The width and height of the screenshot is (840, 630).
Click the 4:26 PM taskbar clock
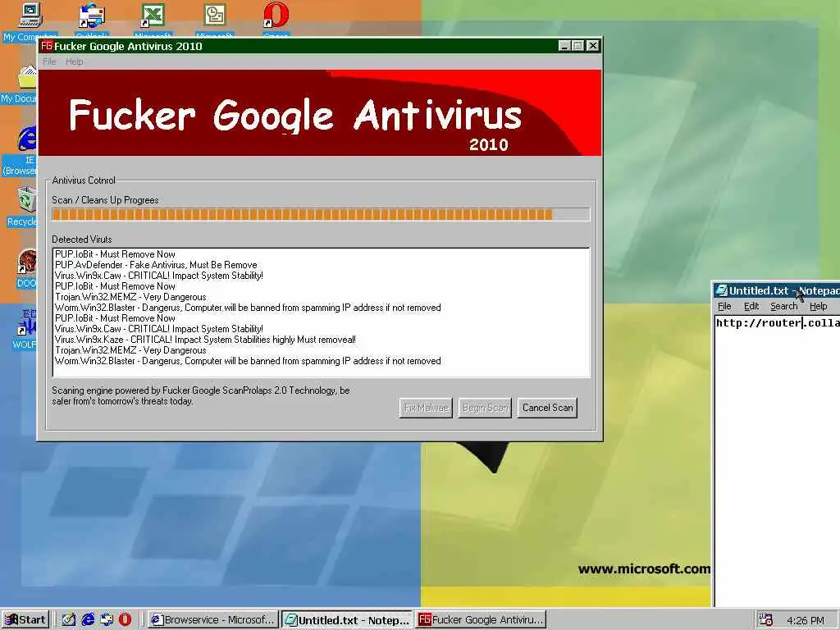(806, 620)
